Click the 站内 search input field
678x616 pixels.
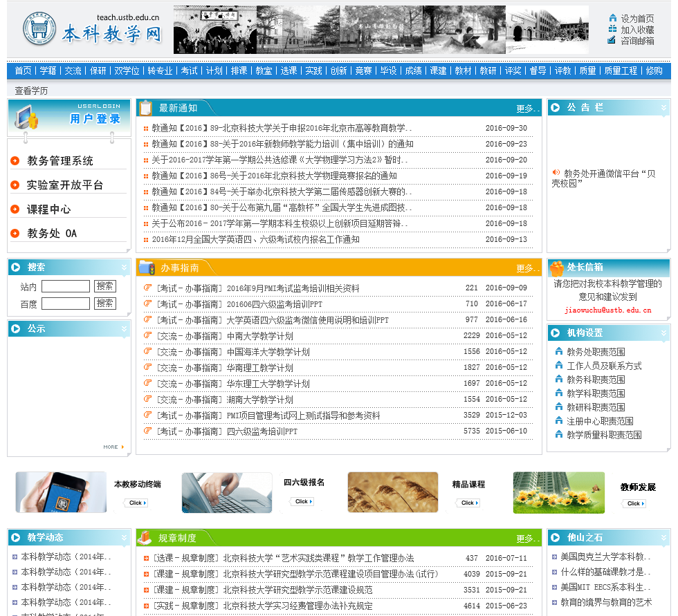pyautogui.click(x=66, y=286)
